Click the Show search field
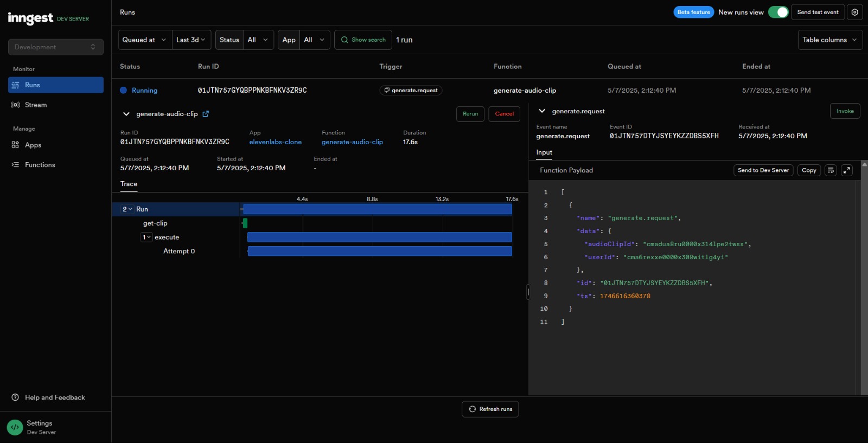The width and height of the screenshot is (868, 443). 363,40
